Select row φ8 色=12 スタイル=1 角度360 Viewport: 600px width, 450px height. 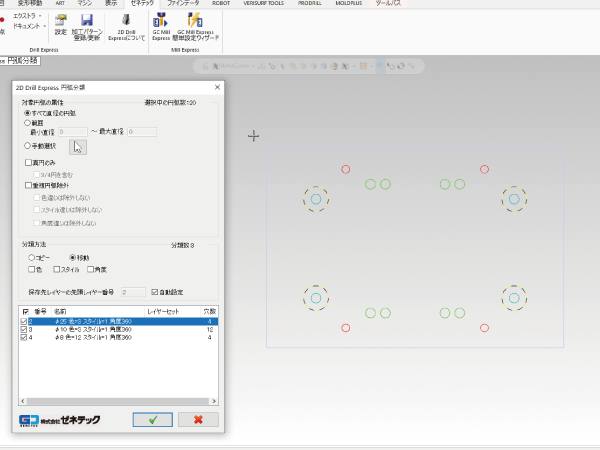click(x=119, y=338)
